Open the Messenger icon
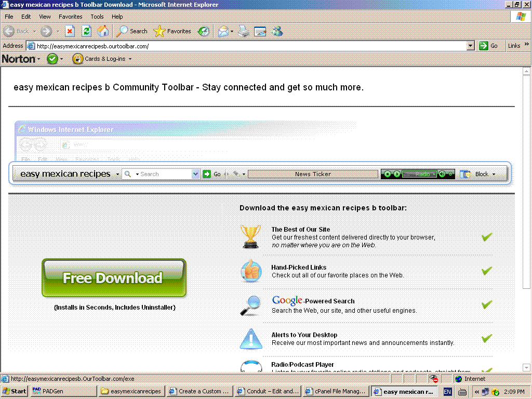 pos(277,31)
